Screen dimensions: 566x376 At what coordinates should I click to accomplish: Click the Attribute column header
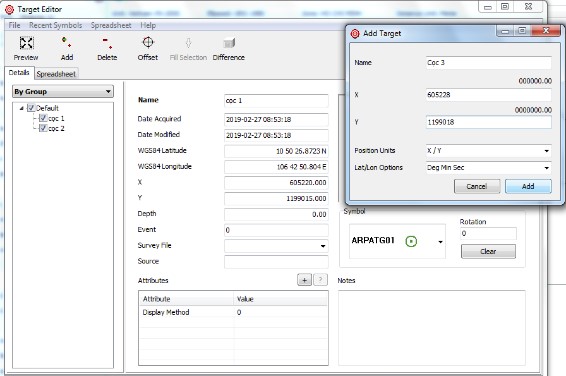(x=186, y=299)
